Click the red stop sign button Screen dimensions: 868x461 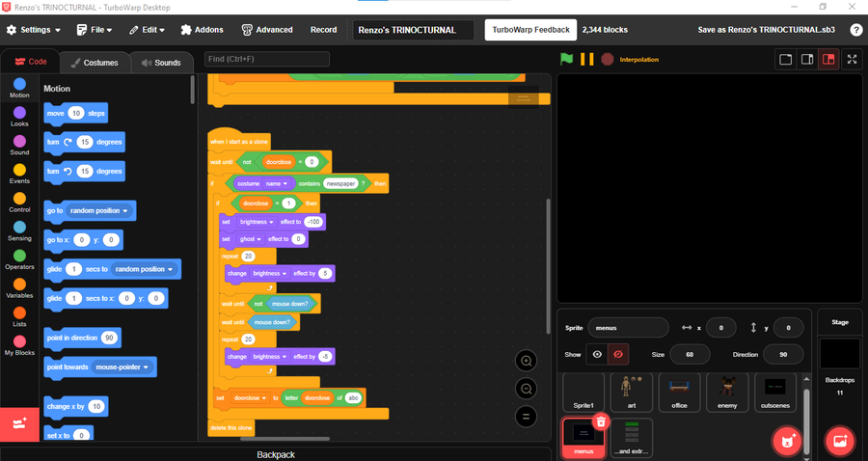[608, 59]
